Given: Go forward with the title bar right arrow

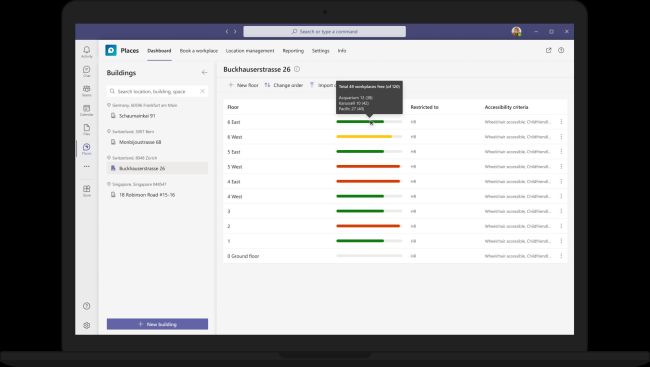Looking at the screenshot, I should [235, 32].
